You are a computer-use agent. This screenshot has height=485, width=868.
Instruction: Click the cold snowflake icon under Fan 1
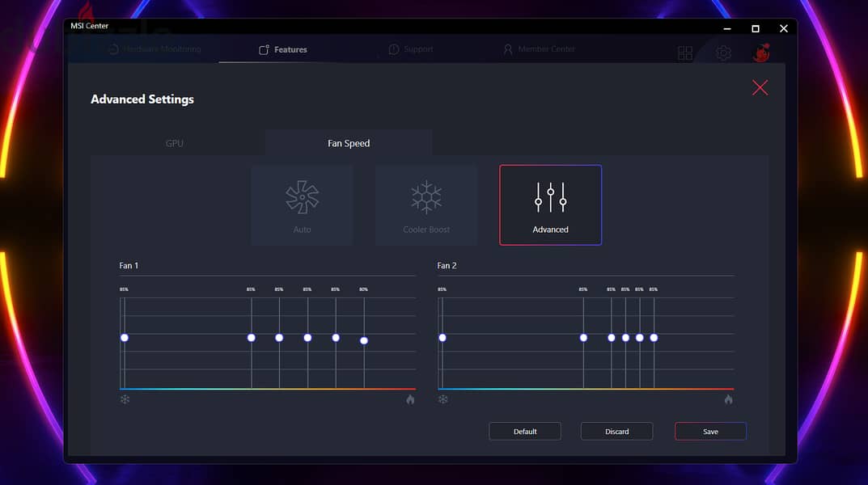(x=125, y=399)
